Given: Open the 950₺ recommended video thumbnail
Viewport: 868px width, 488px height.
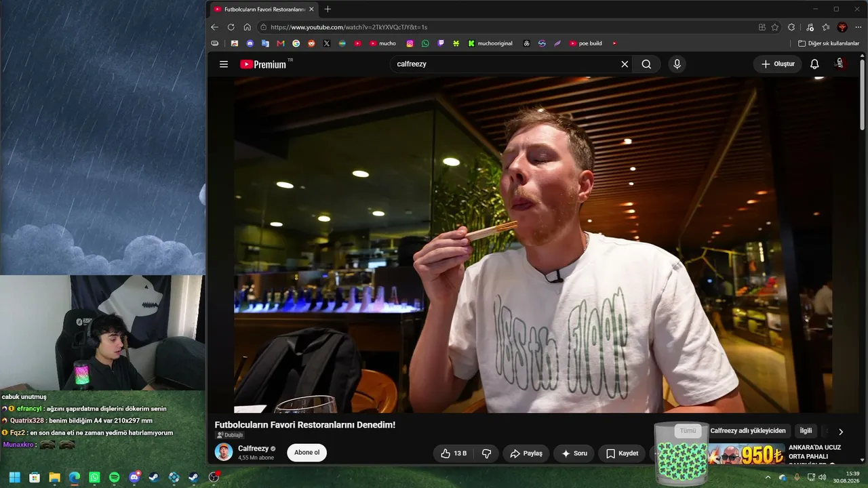Looking at the screenshot, I should click(745, 455).
